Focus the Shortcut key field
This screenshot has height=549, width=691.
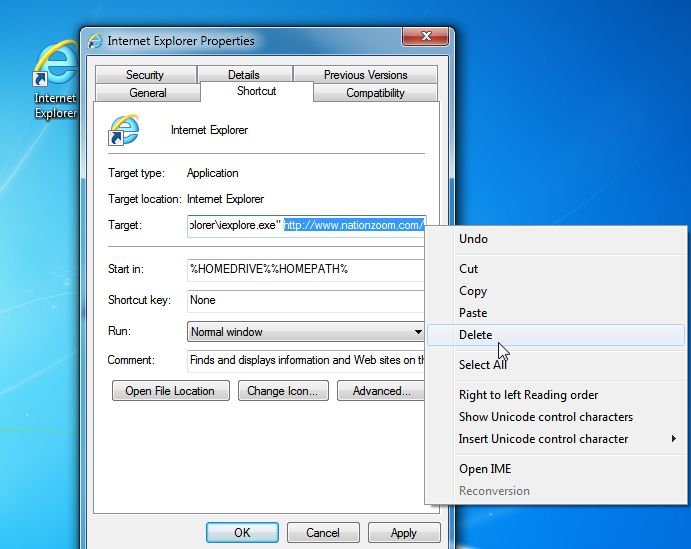(x=306, y=300)
